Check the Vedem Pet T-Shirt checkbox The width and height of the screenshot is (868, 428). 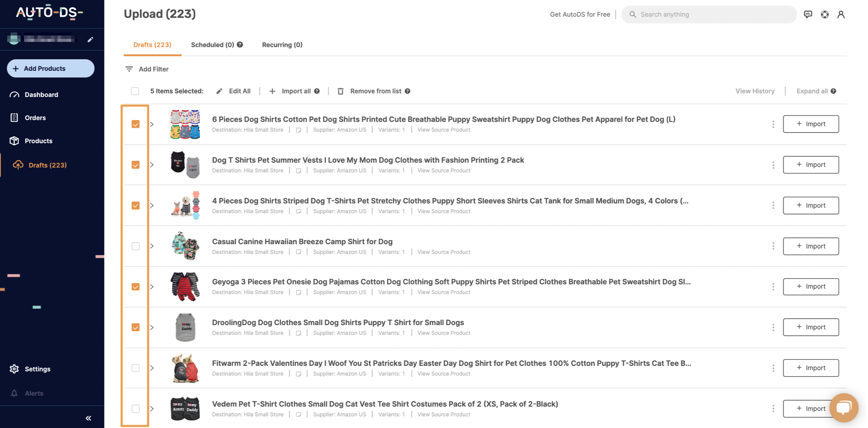tap(136, 409)
